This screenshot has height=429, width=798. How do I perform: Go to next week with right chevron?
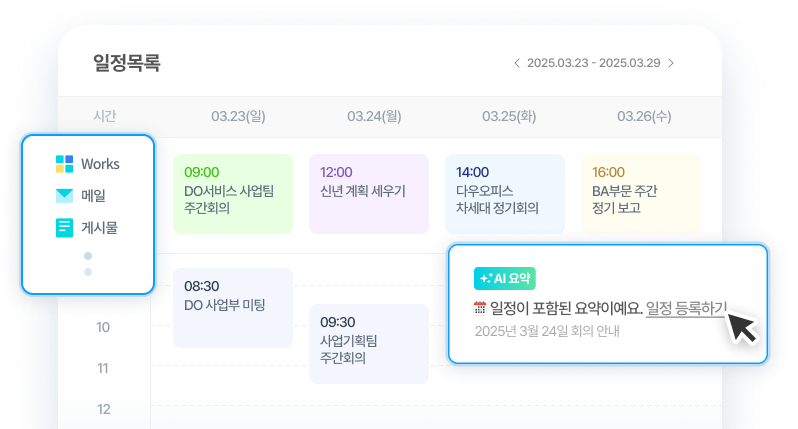click(x=671, y=63)
